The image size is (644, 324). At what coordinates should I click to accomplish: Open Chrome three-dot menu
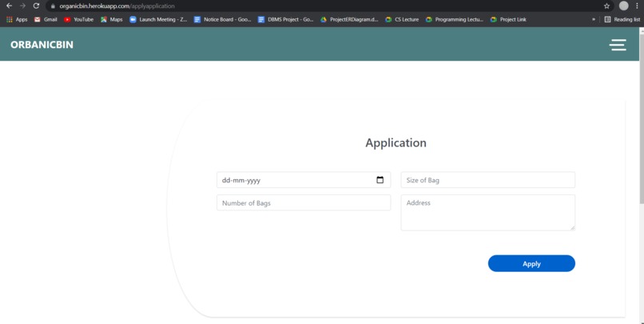coord(637,6)
